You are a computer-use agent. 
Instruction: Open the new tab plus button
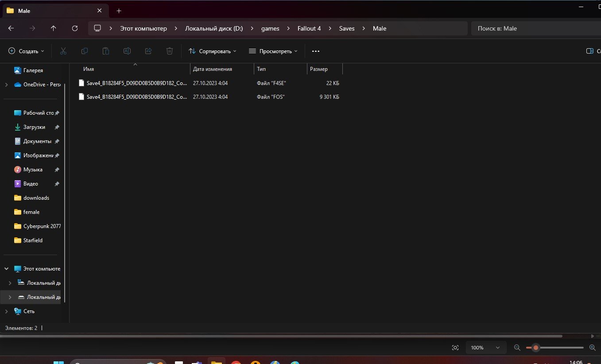(119, 11)
